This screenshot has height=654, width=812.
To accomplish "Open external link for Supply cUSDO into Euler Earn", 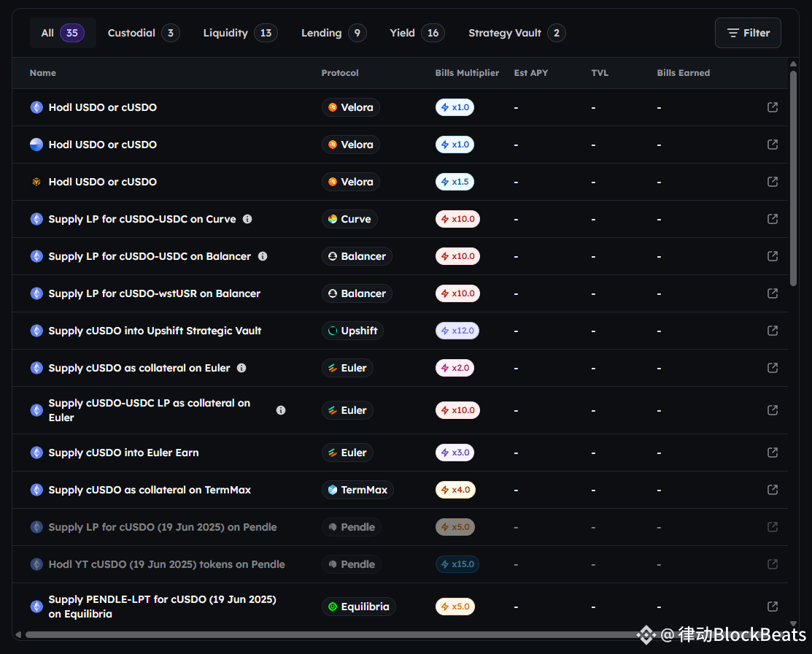I will [772, 453].
